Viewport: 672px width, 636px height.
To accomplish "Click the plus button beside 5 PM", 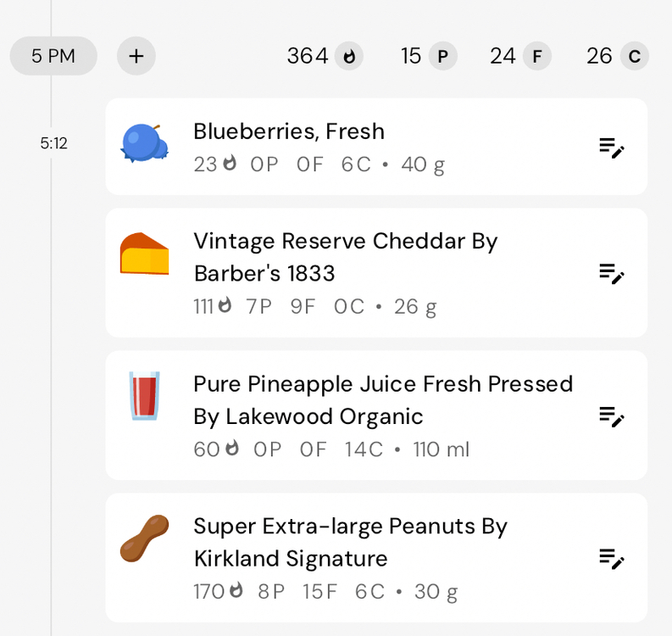I will coord(136,56).
